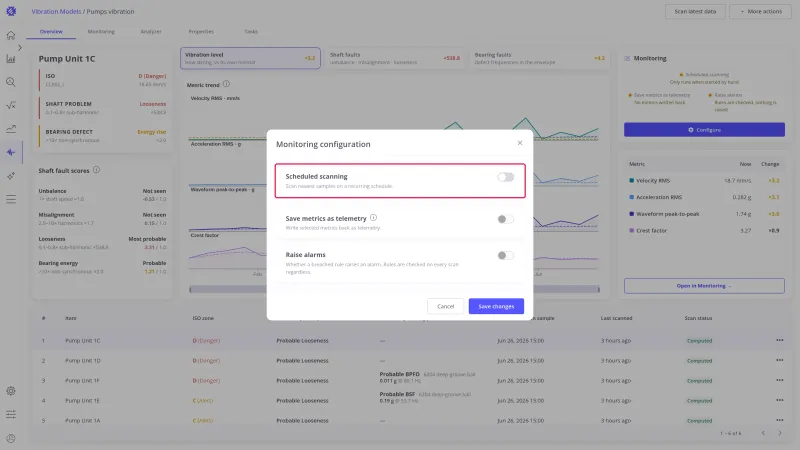The image size is (800, 450).
Task: Open the sliders preferences sidebar icon
Action: tap(11, 414)
